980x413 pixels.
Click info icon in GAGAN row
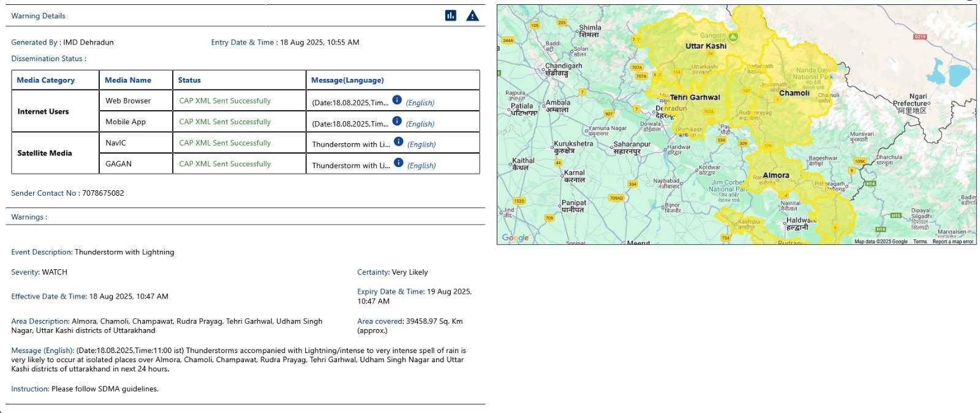pyautogui.click(x=399, y=162)
